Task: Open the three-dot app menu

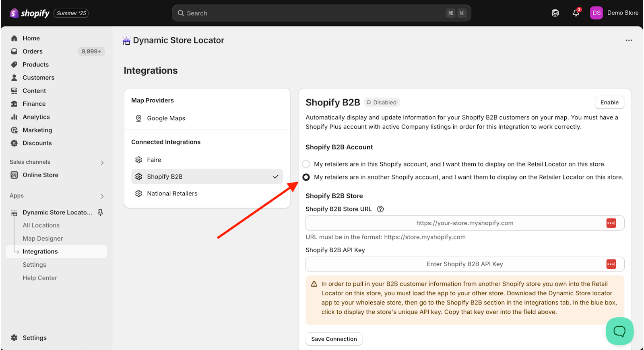Action: pos(629,40)
